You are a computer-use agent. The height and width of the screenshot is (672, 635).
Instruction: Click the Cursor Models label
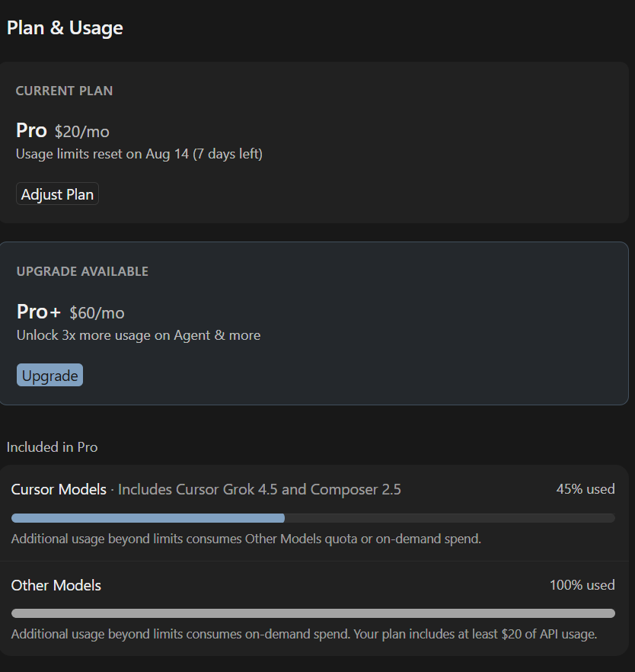(x=59, y=489)
